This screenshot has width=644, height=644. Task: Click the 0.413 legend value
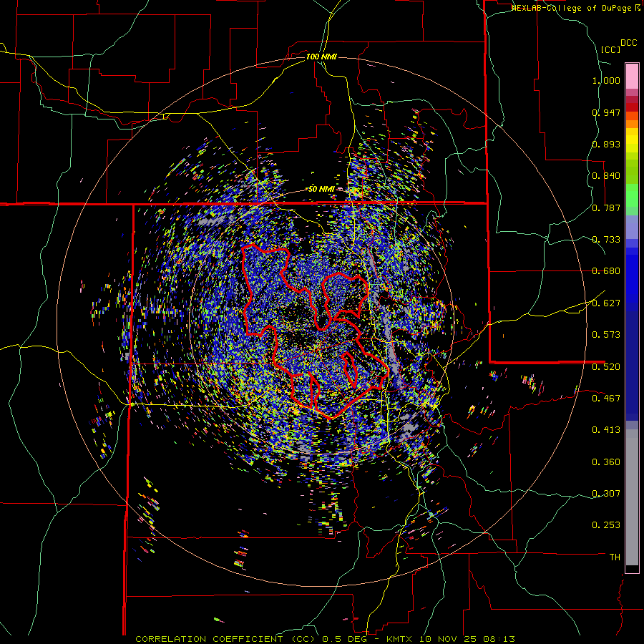click(606, 430)
